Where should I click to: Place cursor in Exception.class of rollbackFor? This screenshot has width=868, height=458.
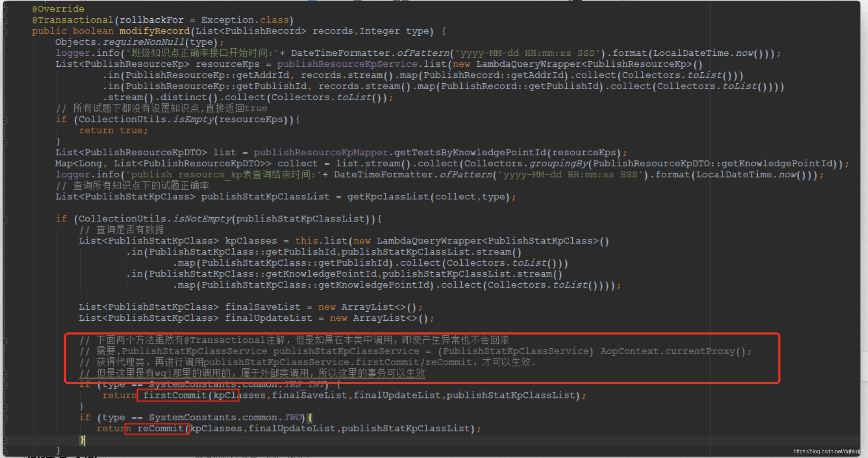[x=244, y=20]
